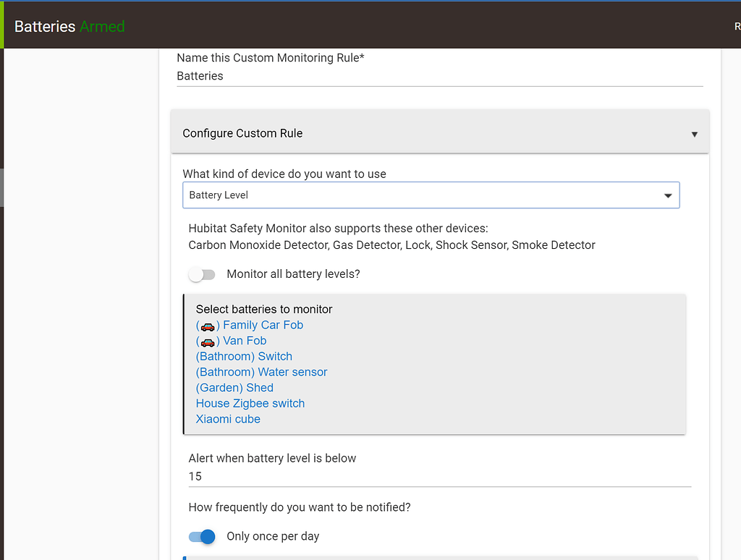Open the Family Car Fob device link
The image size is (741, 560).
pyautogui.click(x=263, y=325)
